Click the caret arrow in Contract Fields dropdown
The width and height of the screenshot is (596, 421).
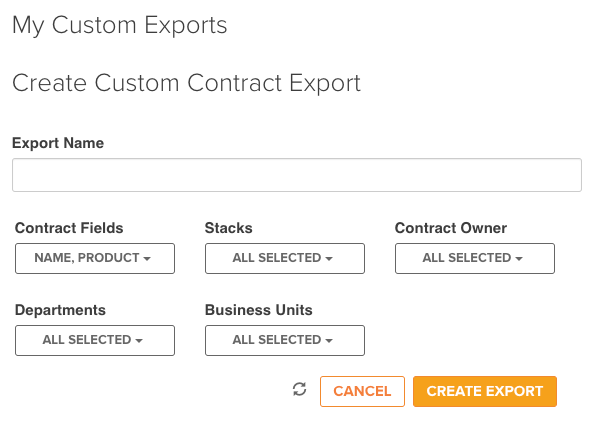(147, 259)
